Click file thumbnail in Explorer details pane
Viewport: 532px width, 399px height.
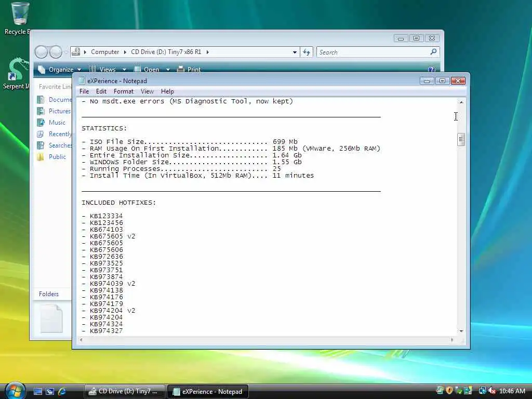coord(51,318)
